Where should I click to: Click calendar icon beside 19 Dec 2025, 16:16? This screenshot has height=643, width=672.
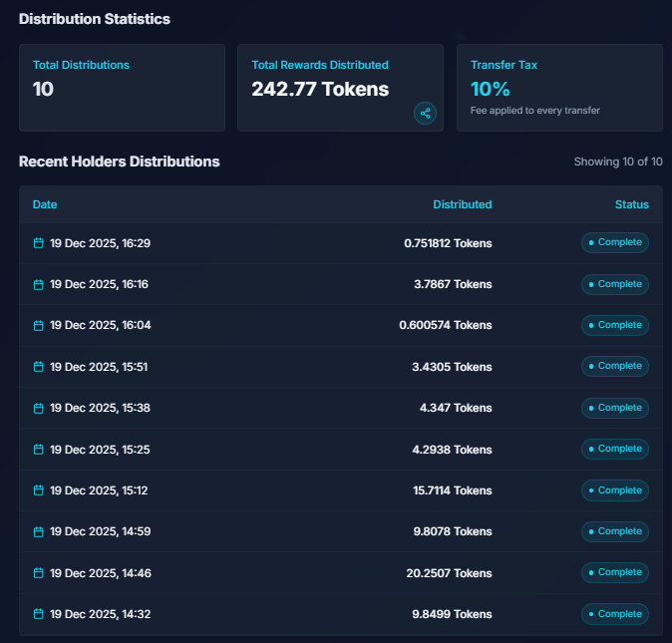point(39,284)
